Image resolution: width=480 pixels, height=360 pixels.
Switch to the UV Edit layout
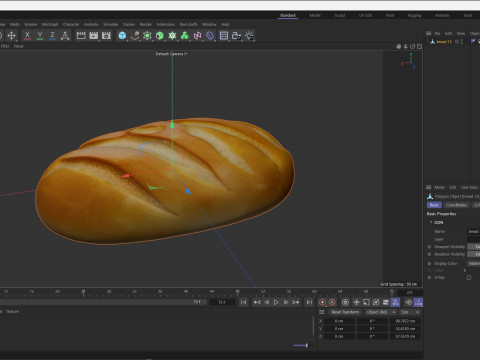365,15
